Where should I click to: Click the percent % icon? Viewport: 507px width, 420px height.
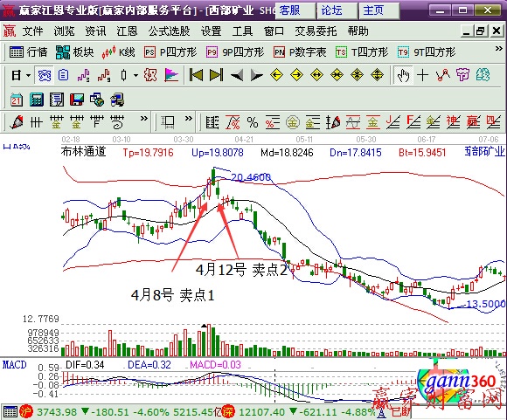tap(253, 122)
